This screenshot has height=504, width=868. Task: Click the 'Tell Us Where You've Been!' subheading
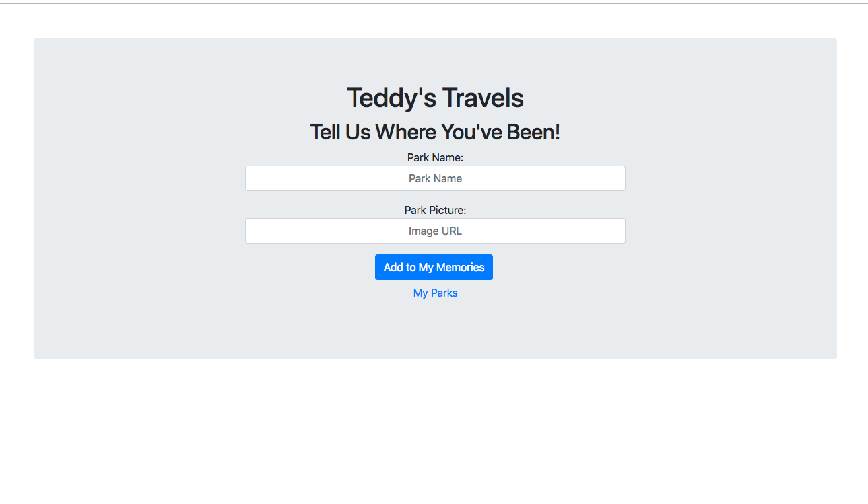coord(435,132)
